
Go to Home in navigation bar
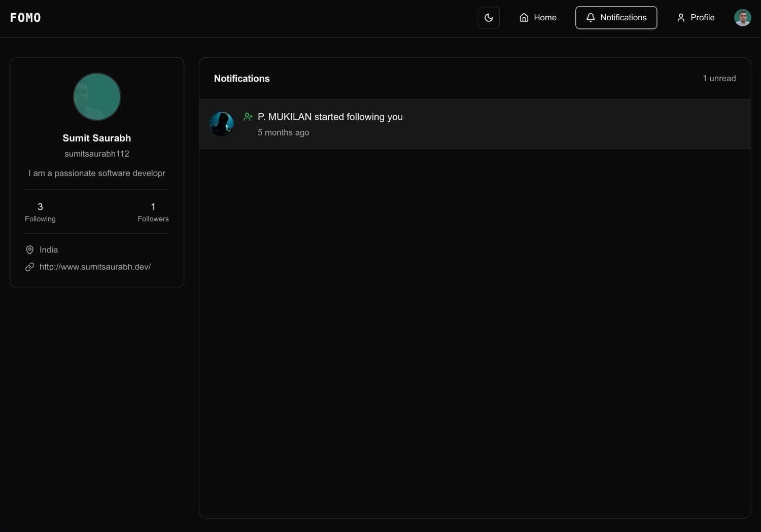(538, 18)
